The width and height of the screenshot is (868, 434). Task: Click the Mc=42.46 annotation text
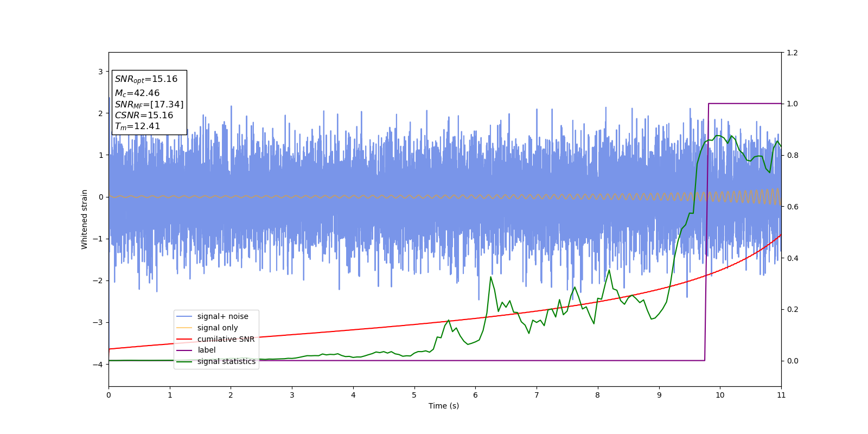(137, 93)
